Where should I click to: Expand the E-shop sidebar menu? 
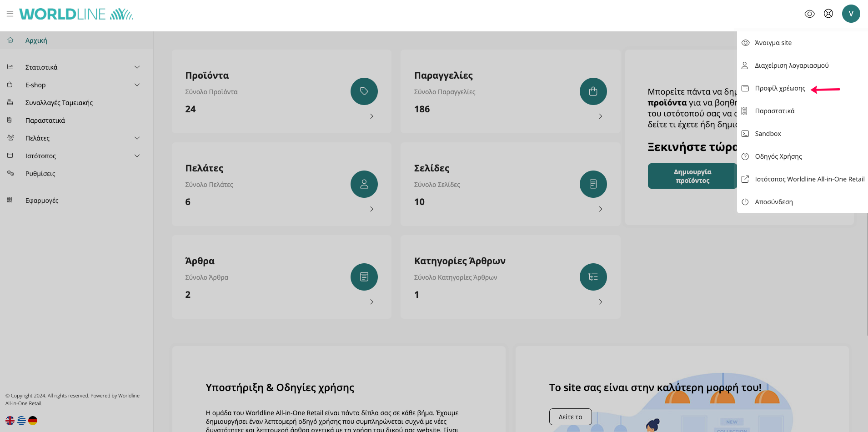[x=137, y=85]
